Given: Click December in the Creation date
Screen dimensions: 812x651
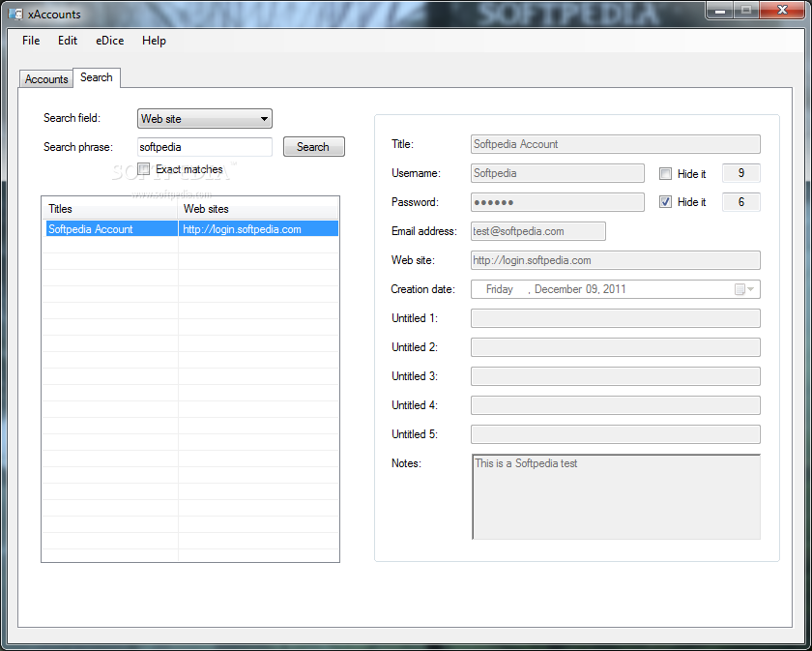Looking at the screenshot, I should [559, 289].
